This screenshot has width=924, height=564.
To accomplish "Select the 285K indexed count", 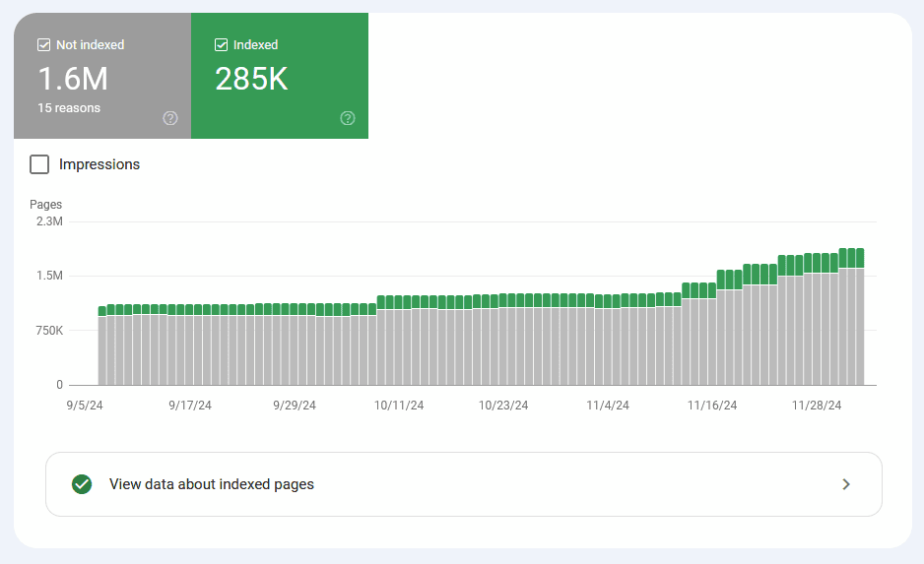I will (x=251, y=79).
